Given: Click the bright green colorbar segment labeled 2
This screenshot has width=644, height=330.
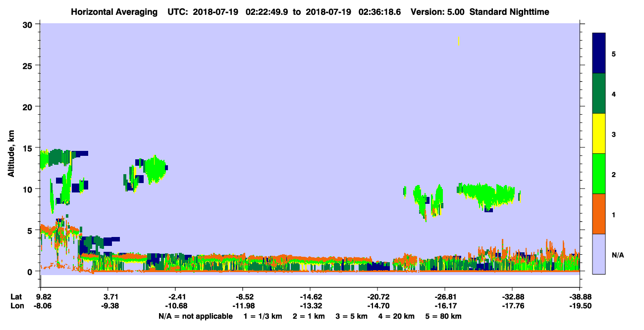Looking at the screenshot, I should tap(599, 174).
